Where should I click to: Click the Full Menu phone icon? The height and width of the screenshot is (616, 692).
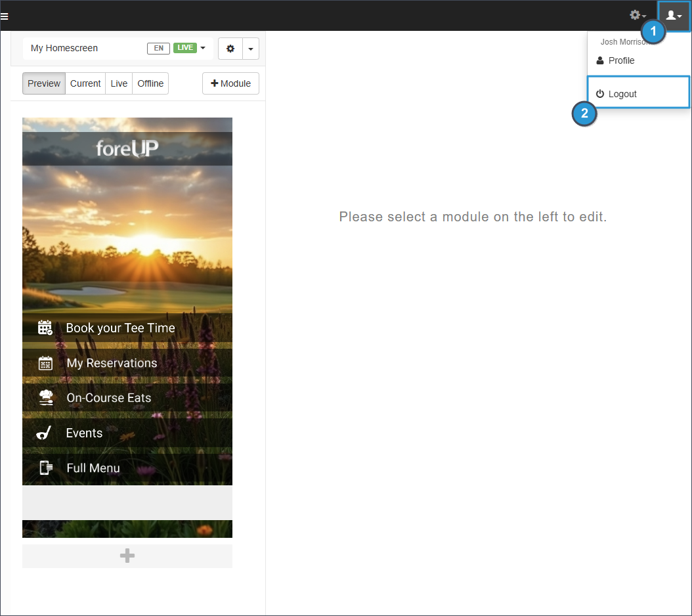point(45,468)
